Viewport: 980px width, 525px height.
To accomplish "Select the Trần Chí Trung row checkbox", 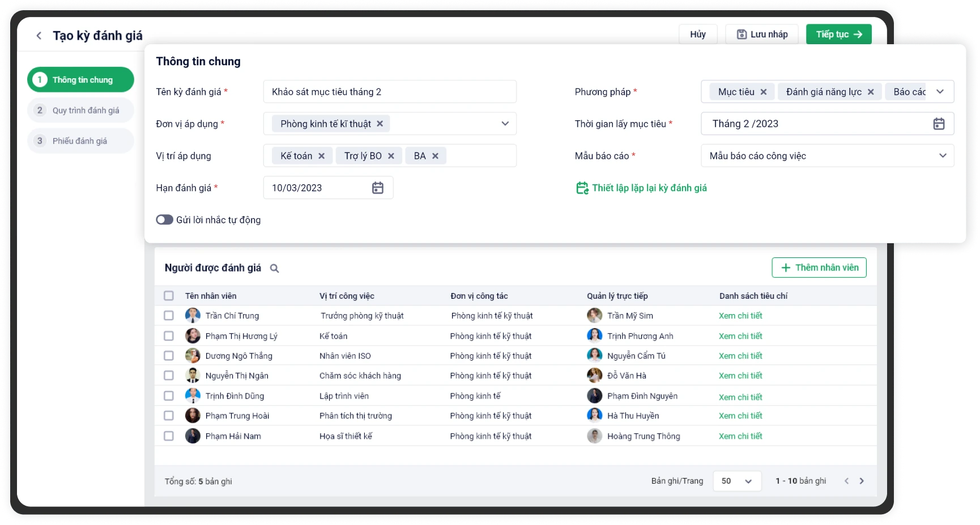I will tap(169, 315).
